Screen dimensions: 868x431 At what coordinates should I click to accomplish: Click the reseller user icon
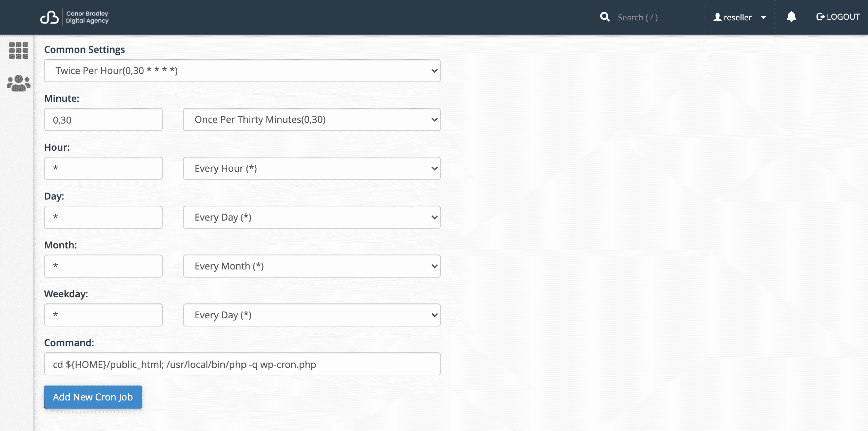coord(717,17)
